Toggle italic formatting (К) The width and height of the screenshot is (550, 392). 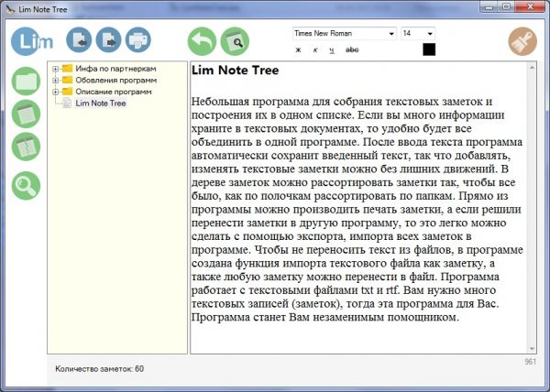[x=315, y=49]
